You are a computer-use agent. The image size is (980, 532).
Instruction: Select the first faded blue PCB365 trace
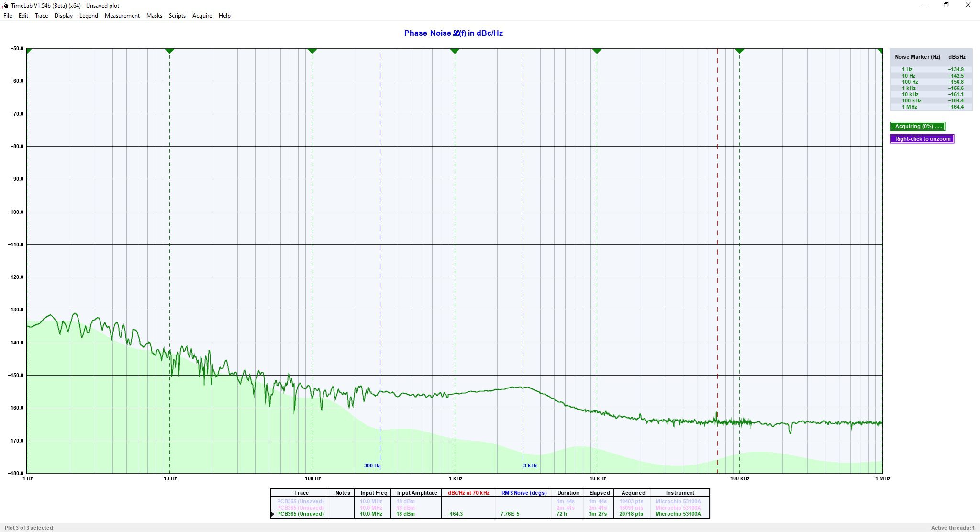(x=300, y=501)
